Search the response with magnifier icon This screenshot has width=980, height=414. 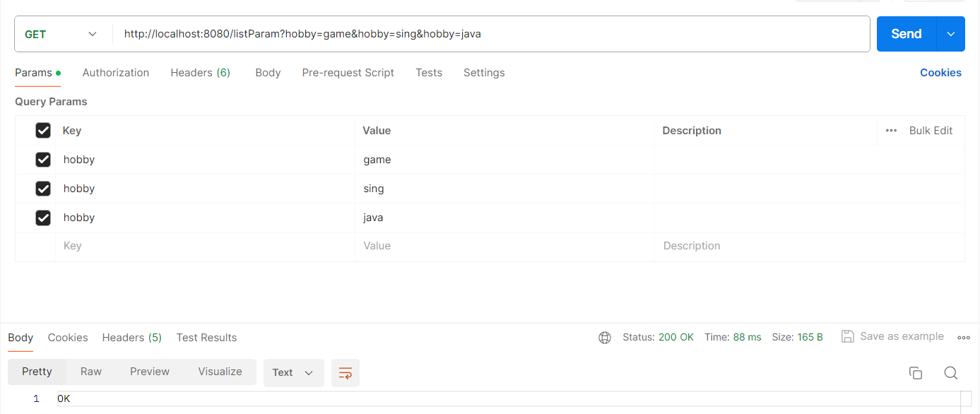[x=951, y=373]
